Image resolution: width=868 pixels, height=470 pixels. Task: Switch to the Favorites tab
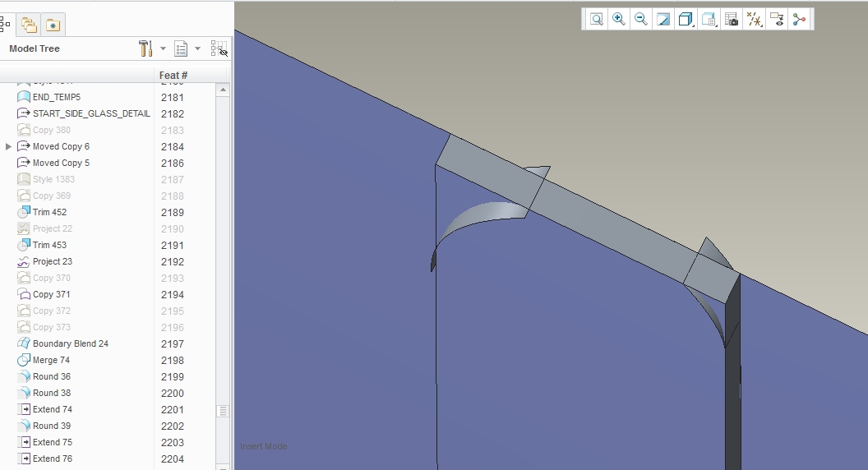pyautogui.click(x=53, y=25)
